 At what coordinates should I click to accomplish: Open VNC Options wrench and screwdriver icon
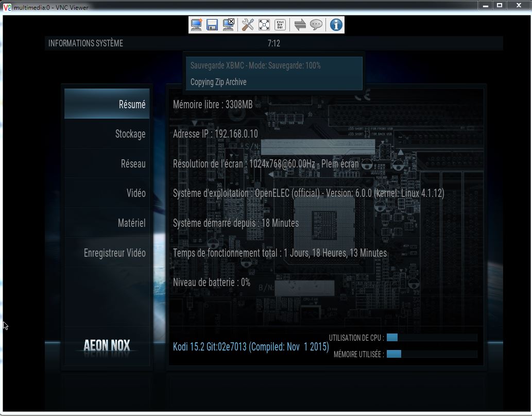[248, 25]
